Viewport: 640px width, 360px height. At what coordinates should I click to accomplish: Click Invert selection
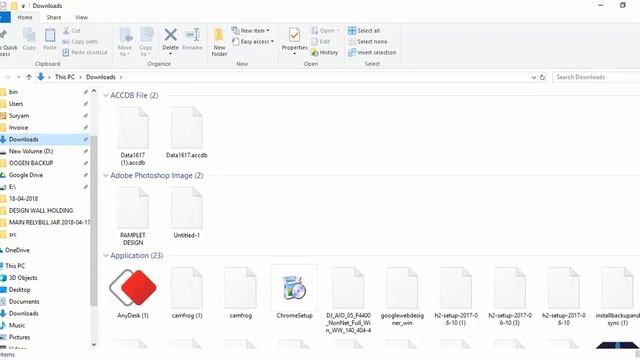pyautogui.click(x=372, y=52)
